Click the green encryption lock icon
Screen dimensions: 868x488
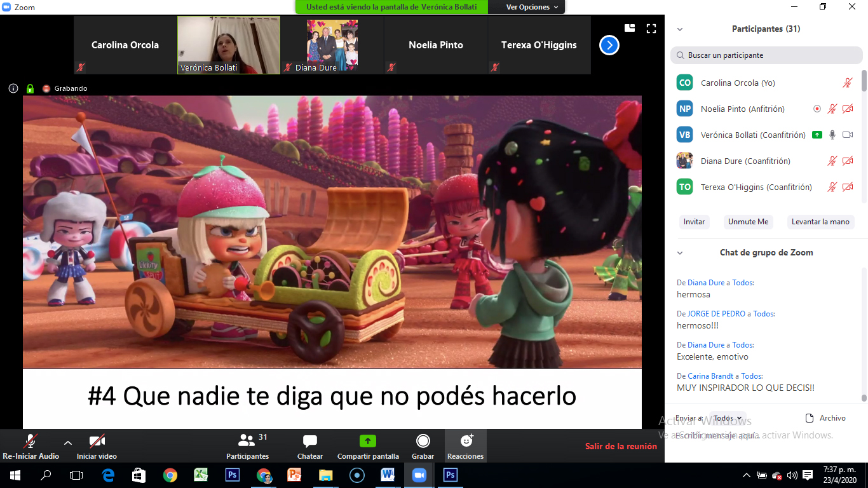click(29, 89)
